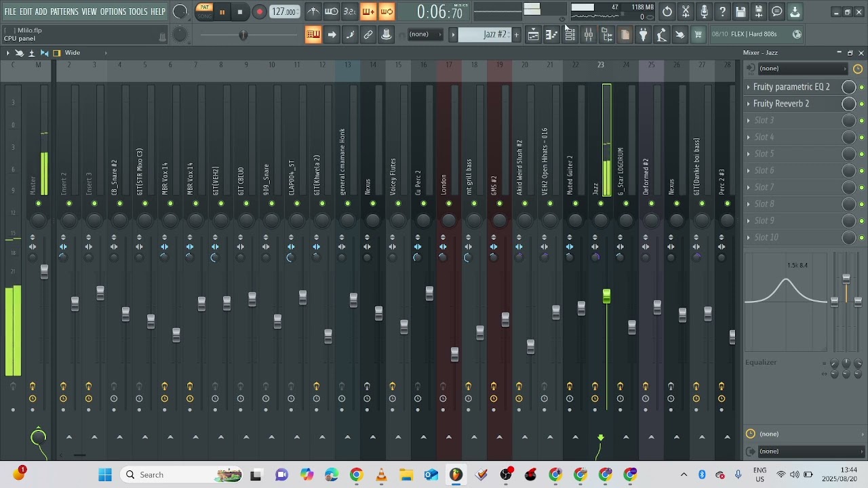Open the FILE menu
Viewport: 868px width, 488px height.
pyautogui.click(x=10, y=12)
